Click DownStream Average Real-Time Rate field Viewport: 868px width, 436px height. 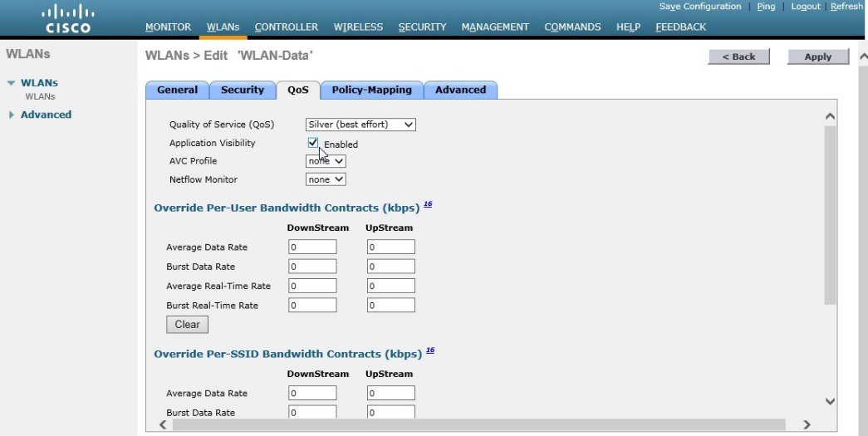click(x=312, y=286)
